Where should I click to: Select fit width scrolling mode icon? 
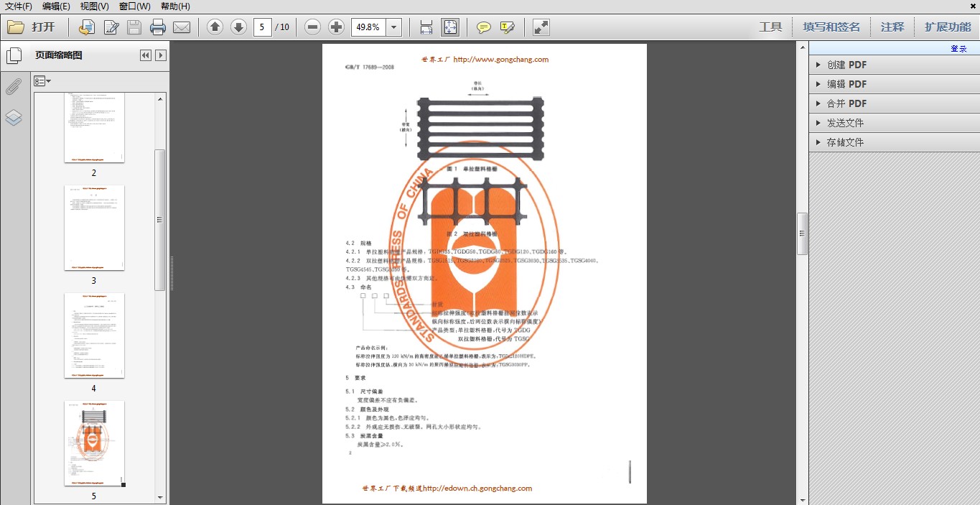(426, 27)
